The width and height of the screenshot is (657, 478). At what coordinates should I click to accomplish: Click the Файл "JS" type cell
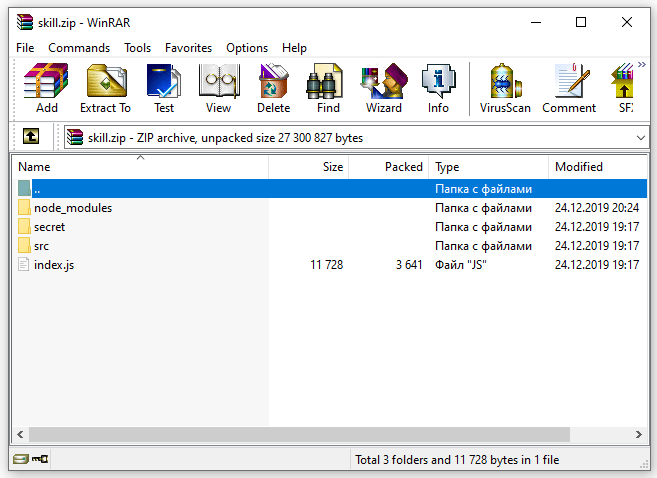point(461,265)
